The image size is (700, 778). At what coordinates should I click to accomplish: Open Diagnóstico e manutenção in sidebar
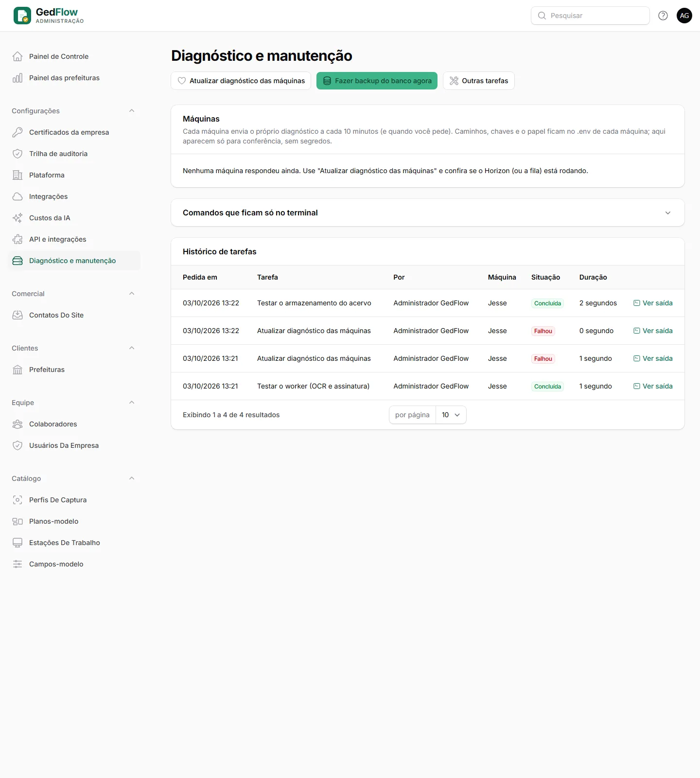[x=74, y=261]
